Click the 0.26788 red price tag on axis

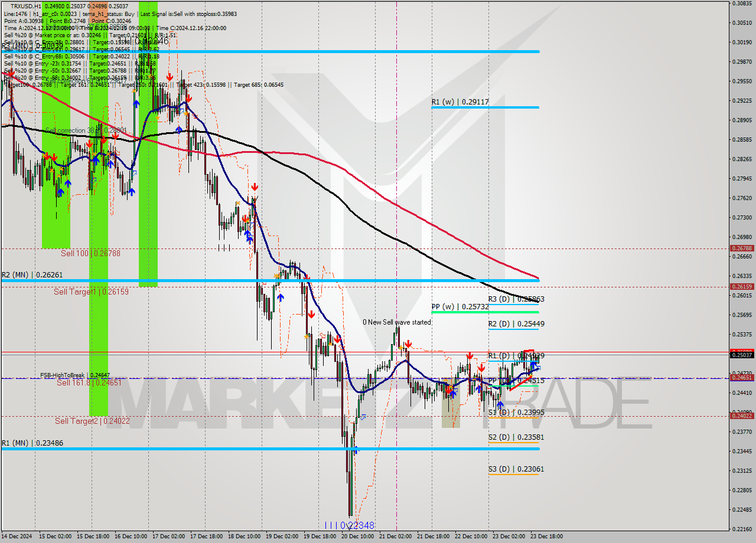point(742,248)
